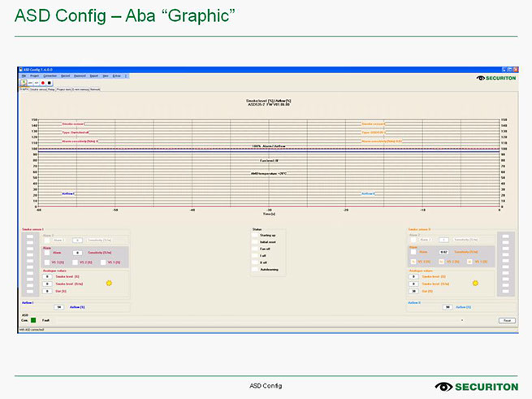Viewport: 532px width, 399px height.
Task: Toggle the Starting up status checkbox
Action: (x=255, y=235)
